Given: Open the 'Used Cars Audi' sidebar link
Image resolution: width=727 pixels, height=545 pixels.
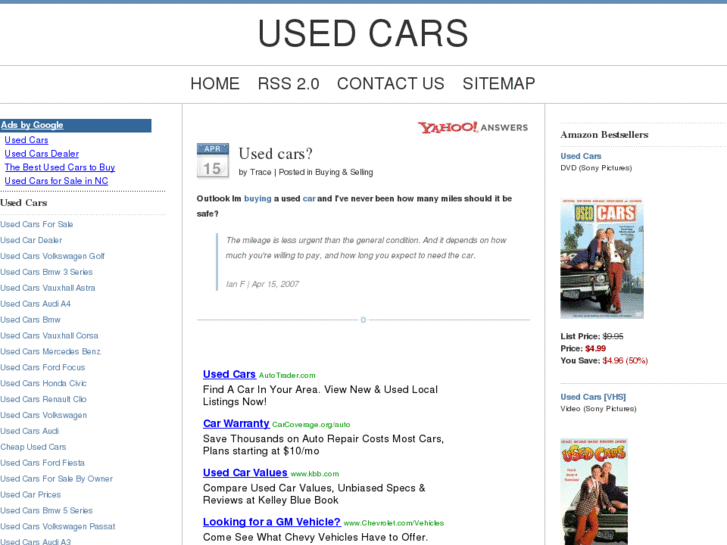Looking at the screenshot, I should (29, 431).
